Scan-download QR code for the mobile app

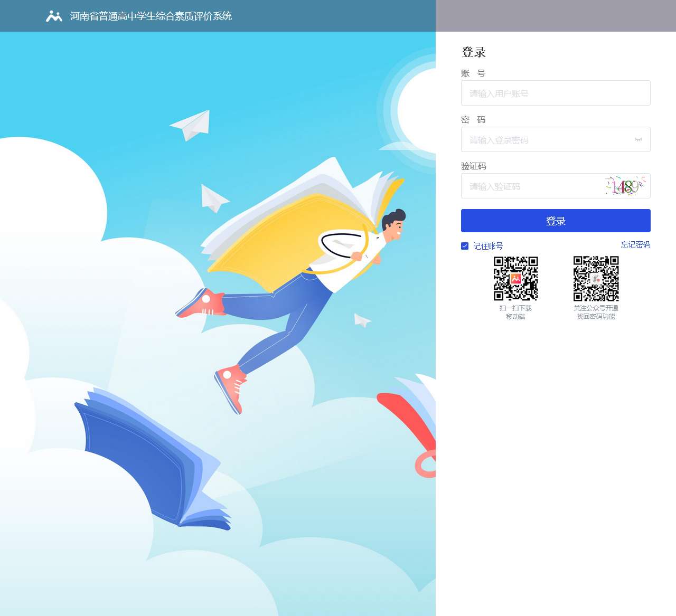point(515,279)
